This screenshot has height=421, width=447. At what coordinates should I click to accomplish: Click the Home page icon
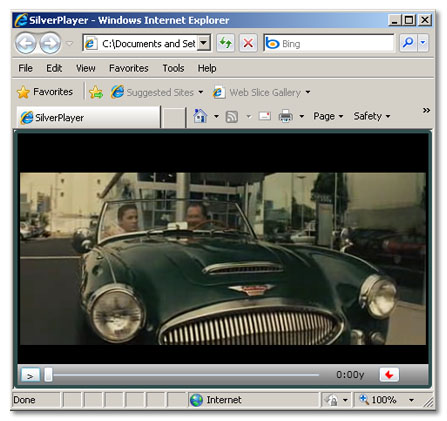click(200, 116)
